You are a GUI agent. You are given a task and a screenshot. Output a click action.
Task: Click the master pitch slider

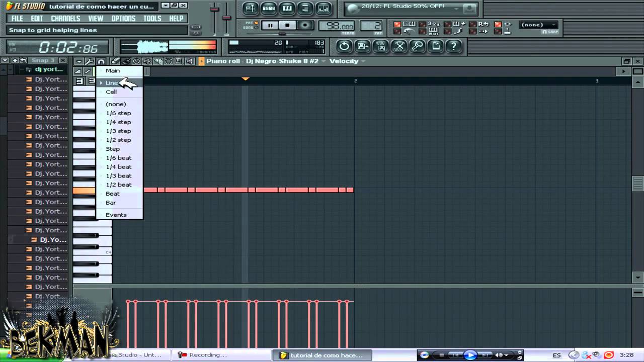pyautogui.click(x=227, y=18)
